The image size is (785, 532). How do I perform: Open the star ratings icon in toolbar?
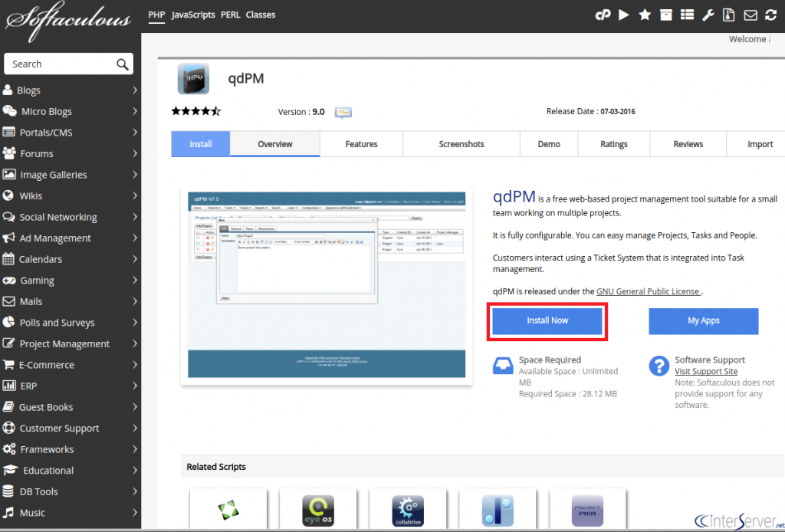tap(645, 15)
